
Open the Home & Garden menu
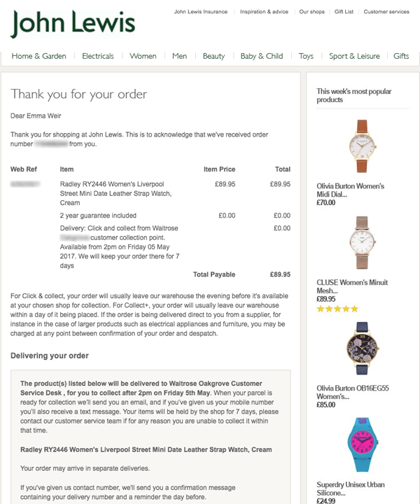(x=39, y=56)
